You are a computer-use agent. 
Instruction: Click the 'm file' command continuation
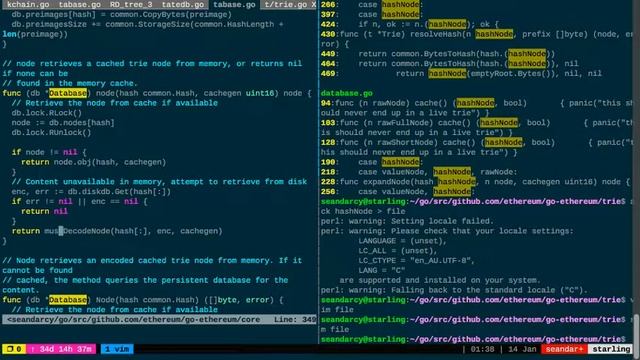click(335, 329)
